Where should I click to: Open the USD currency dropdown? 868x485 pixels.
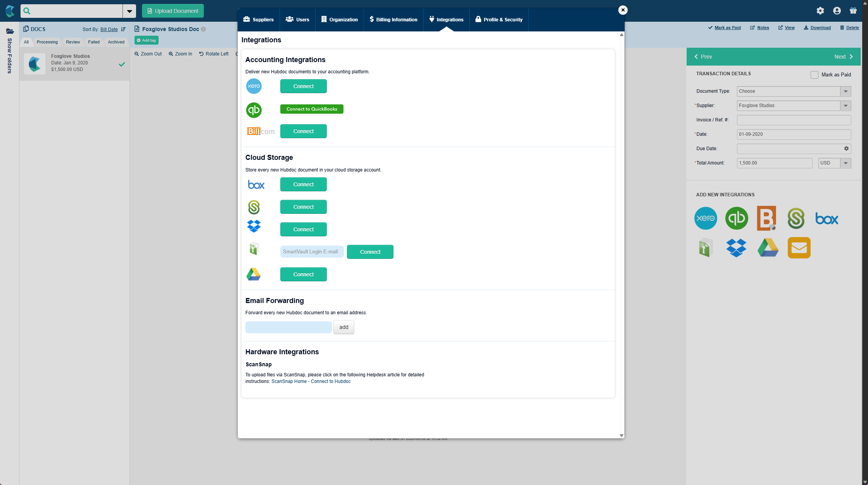846,163
